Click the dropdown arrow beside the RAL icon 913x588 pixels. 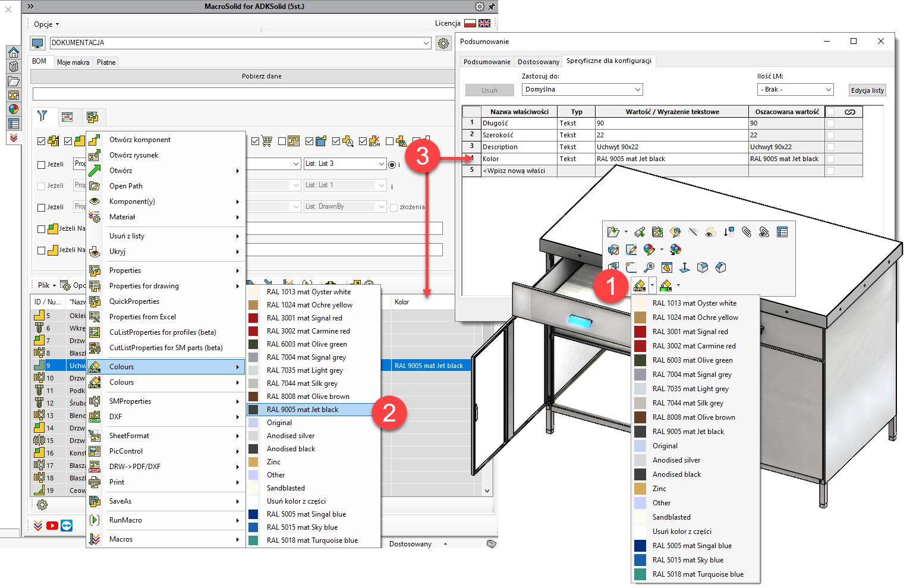652,285
